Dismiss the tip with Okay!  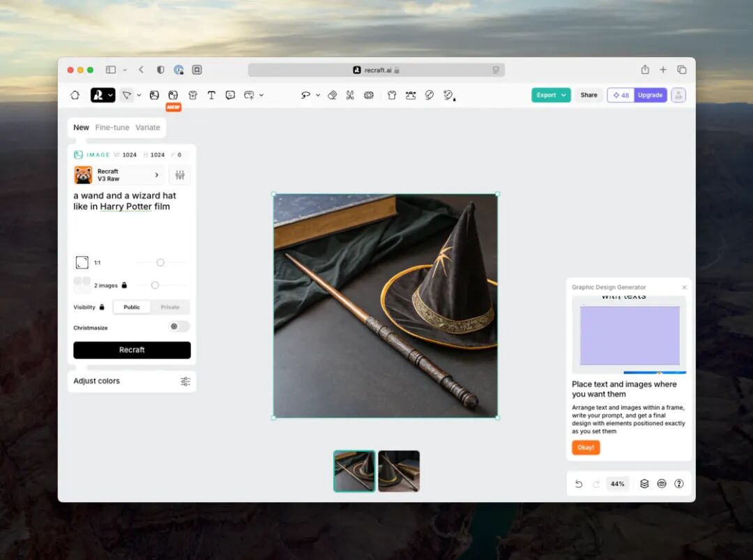[x=586, y=448]
